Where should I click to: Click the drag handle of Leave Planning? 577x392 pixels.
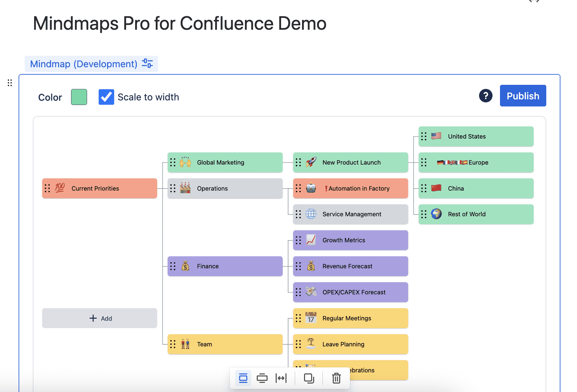coord(298,344)
